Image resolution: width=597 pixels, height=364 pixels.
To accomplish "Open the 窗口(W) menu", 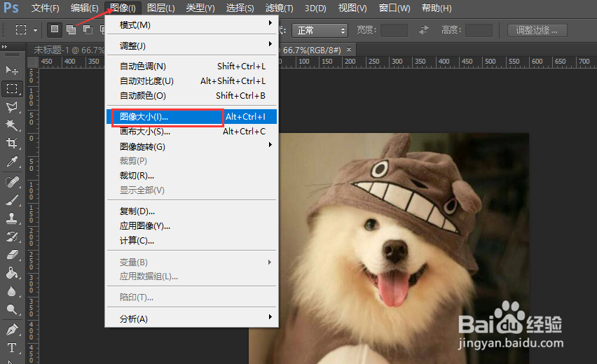I will coord(394,8).
